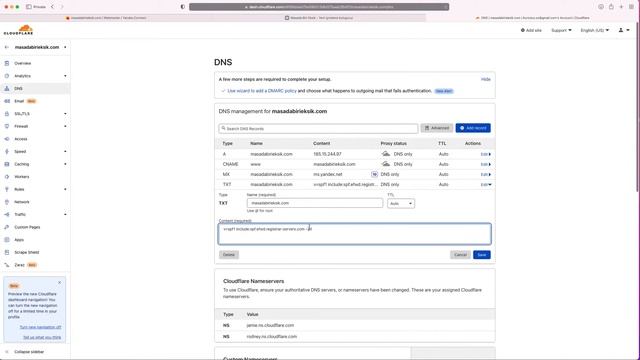Close the Beta navigation notice
The height and width of the screenshot is (360, 640).
click(60, 282)
